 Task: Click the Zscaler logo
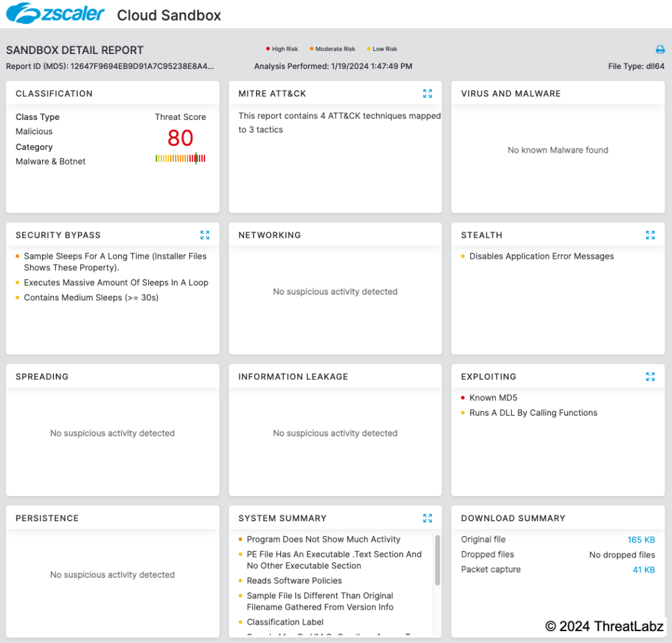click(x=55, y=14)
